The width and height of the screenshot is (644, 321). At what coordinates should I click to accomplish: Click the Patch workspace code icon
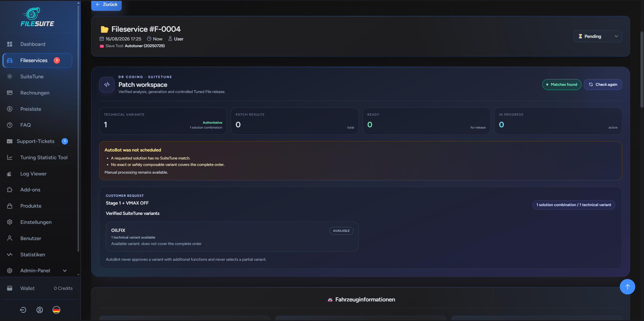(x=107, y=85)
